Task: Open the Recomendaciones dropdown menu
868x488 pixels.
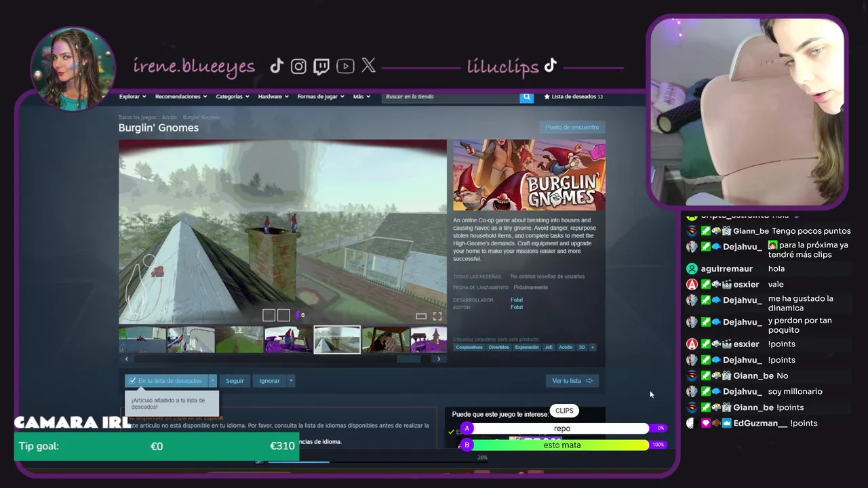Action: point(181,97)
